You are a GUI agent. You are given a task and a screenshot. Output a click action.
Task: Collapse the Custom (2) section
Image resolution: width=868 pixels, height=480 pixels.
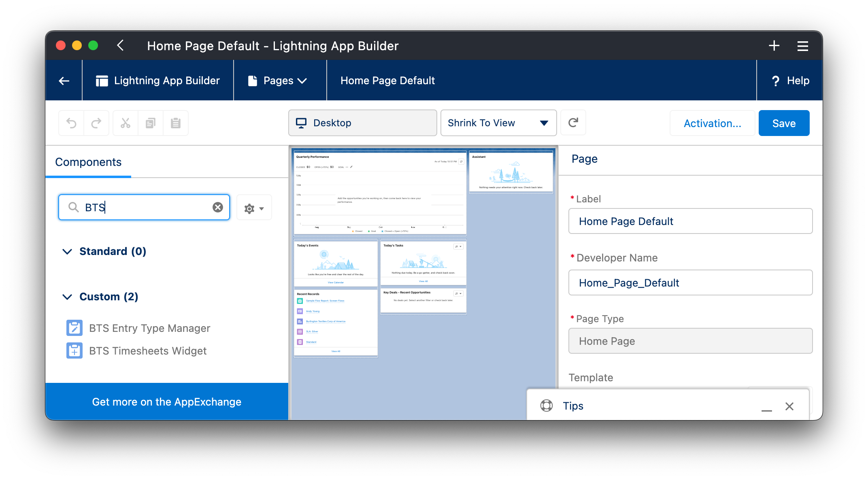(x=67, y=297)
